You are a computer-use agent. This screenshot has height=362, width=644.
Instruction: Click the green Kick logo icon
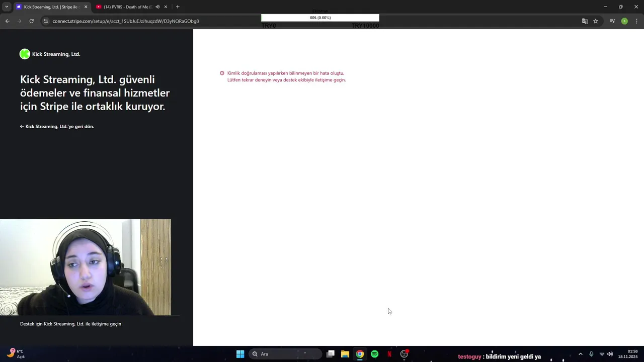25,54
